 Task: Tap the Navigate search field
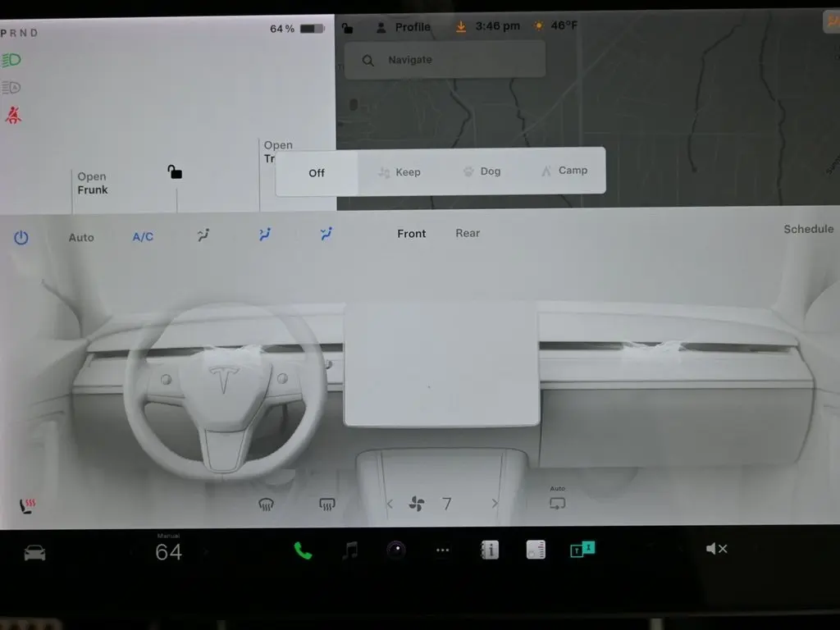pos(445,60)
